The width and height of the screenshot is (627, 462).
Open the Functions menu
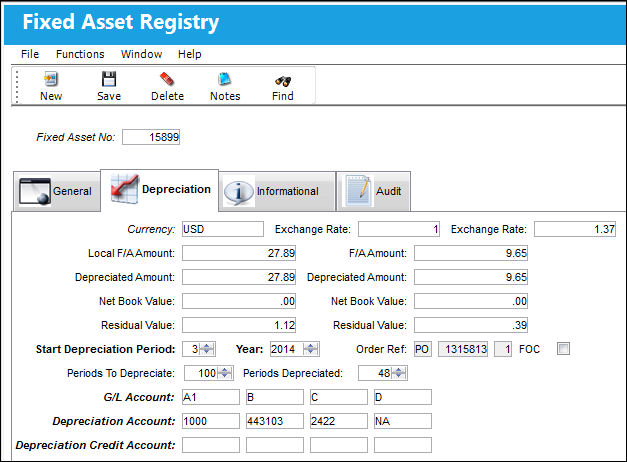(80, 54)
